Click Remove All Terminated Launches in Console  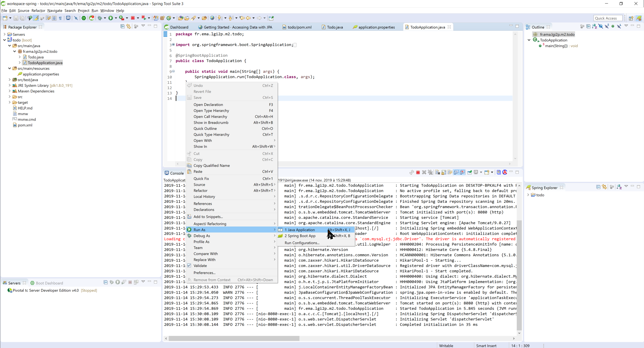(430, 172)
